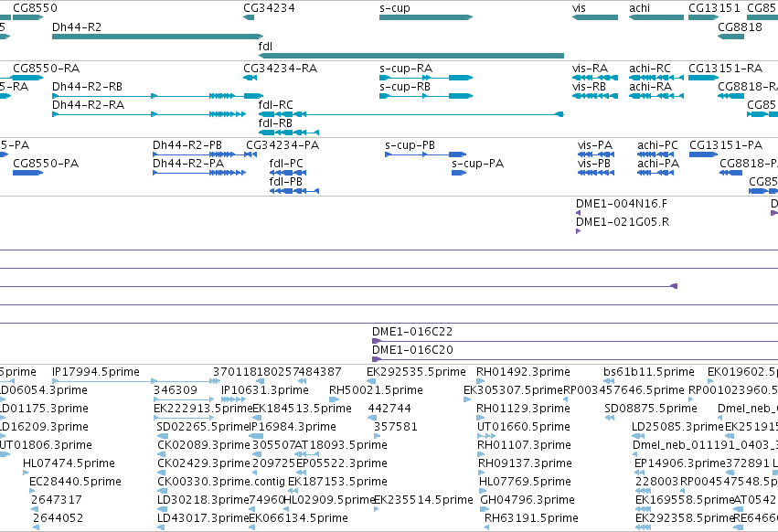Viewport: 778px width, 532px height.
Task: Open the CG34234 gene label
Action: 269,8
